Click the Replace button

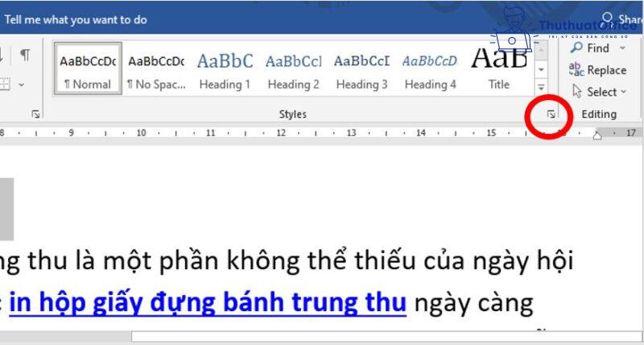click(x=597, y=70)
